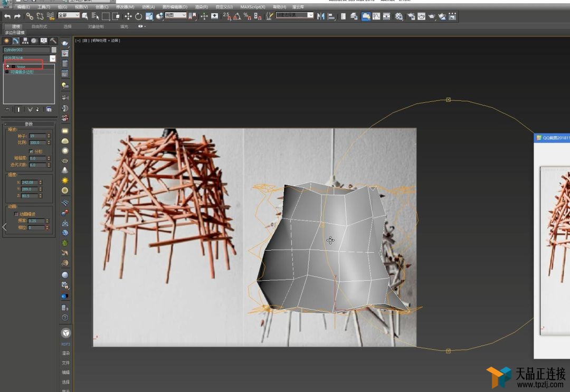The height and width of the screenshot is (392, 570).
Task: Open the selection filter dropdown showing 全部
Action: [68, 15]
